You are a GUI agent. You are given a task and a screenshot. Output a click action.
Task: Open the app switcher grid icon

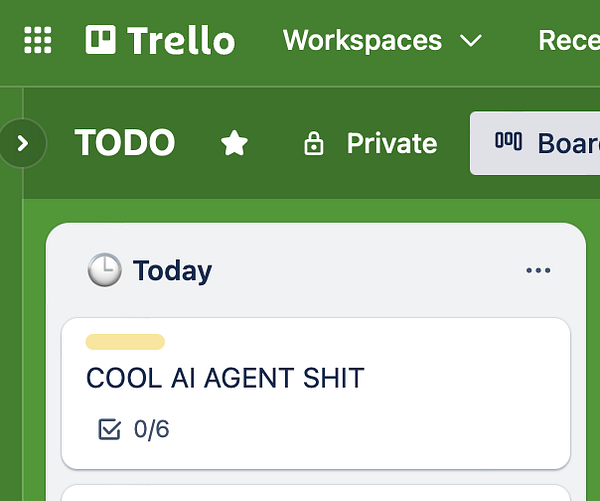pos(37,40)
